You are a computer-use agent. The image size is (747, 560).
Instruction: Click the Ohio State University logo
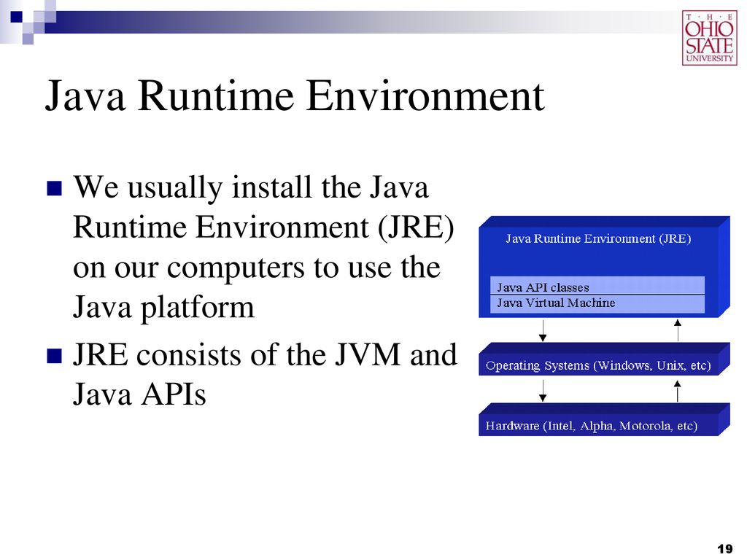point(709,38)
